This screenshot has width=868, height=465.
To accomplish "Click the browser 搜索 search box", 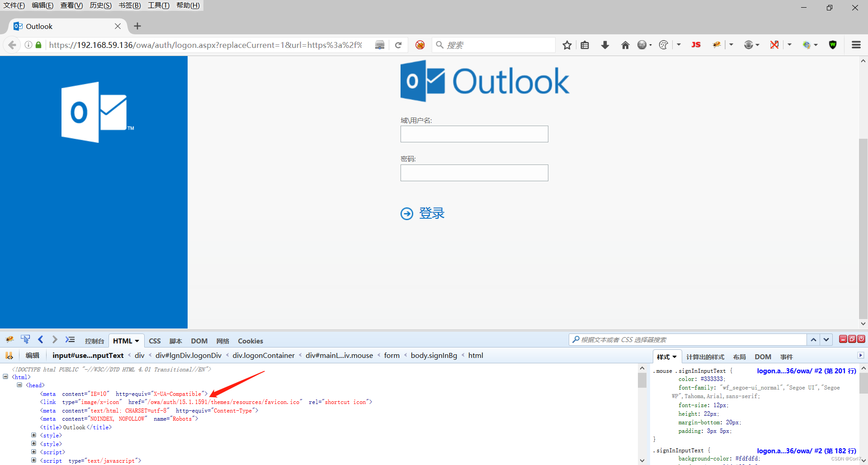I will coord(493,45).
